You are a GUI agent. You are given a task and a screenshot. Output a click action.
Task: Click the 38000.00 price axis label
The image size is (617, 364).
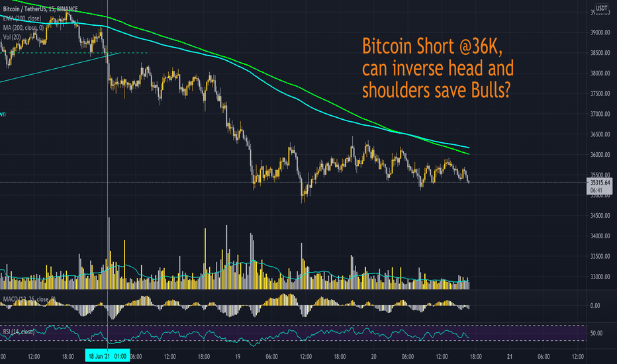pos(600,73)
